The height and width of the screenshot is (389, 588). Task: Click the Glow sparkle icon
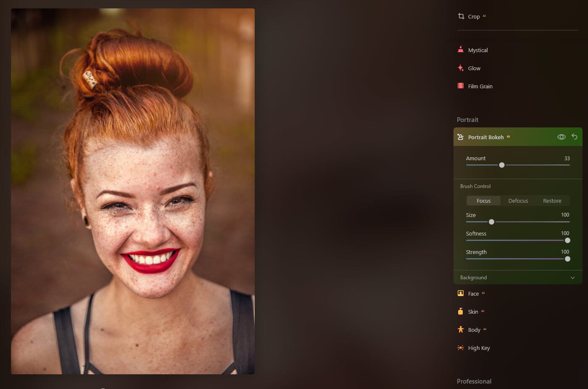(x=461, y=68)
